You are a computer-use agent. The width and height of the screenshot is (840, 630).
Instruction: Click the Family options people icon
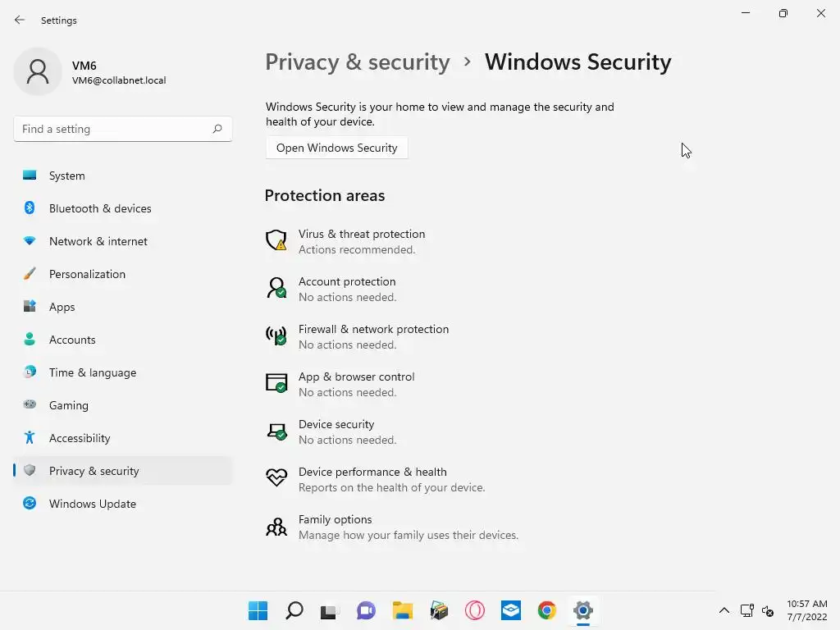coord(276,526)
